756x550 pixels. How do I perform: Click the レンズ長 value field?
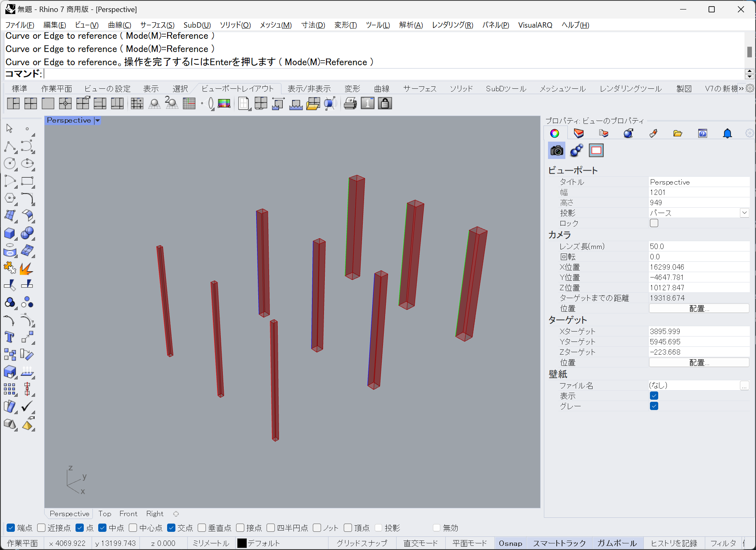(x=699, y=247)
